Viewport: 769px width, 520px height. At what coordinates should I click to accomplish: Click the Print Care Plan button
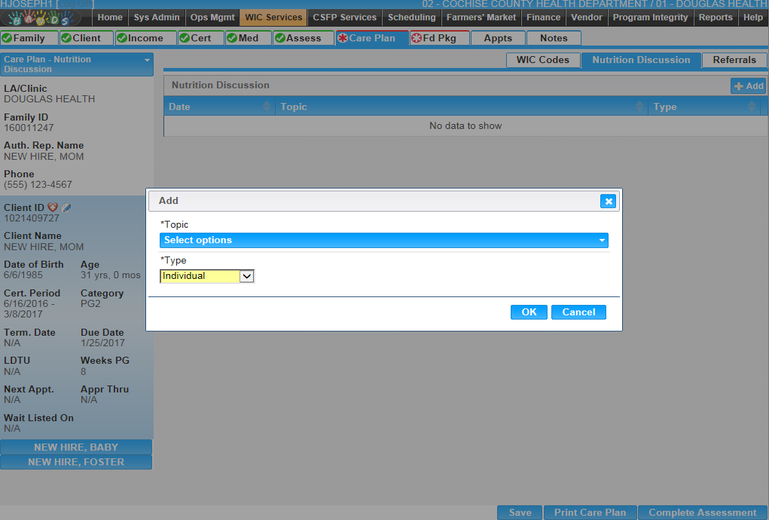point(590,512)
